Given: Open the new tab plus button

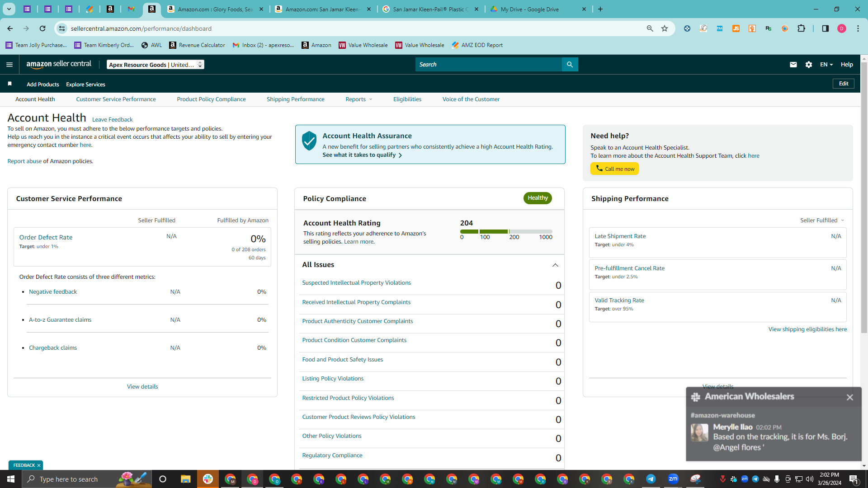Looking at the screenshot, I should 600,9.
